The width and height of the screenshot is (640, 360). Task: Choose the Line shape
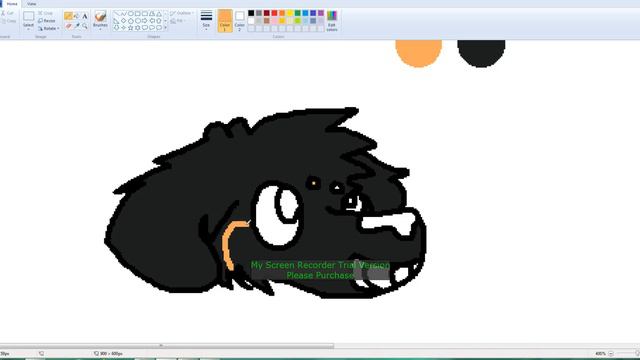point(117,13)
